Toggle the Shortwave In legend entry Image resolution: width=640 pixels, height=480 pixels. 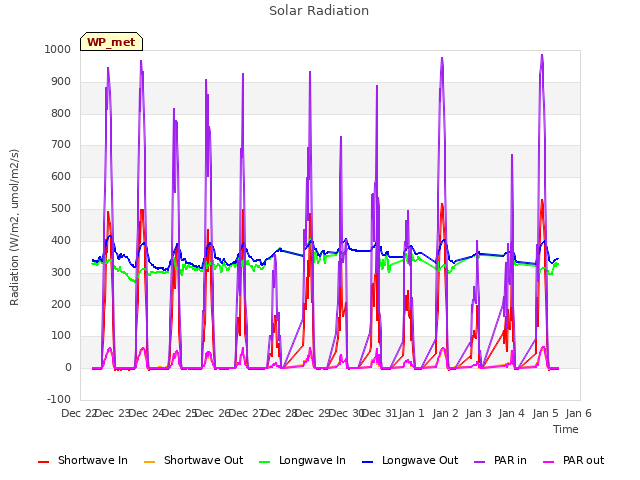pos(83,460)
